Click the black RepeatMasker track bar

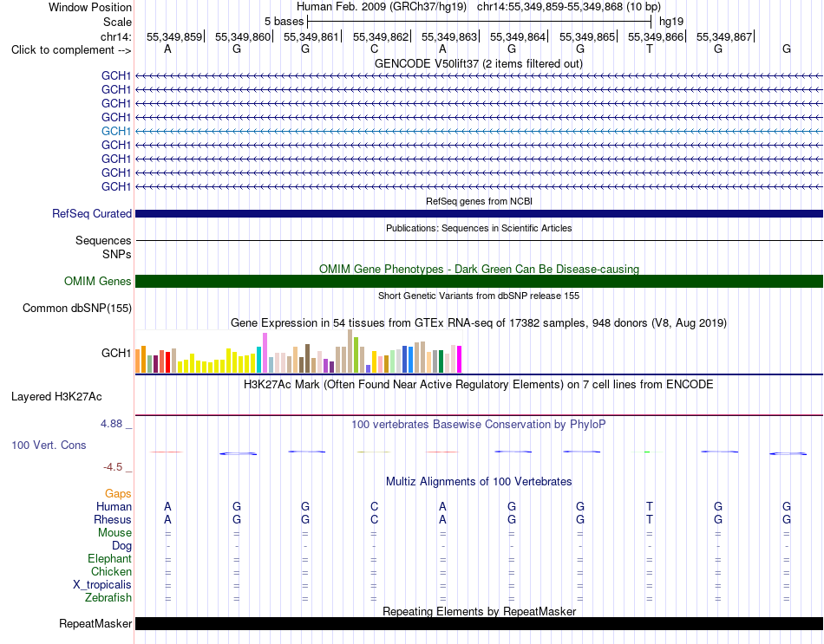click(479, 623)
